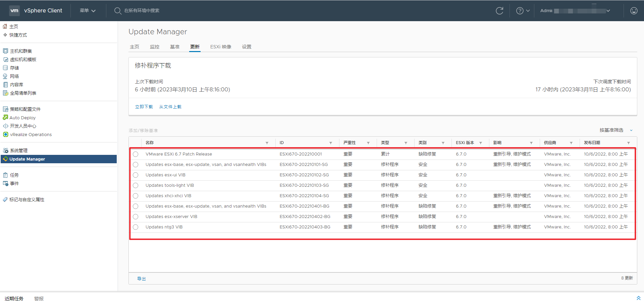Click the Tasks (任务) icon
644x303 pixels.
tap(5, 175)
